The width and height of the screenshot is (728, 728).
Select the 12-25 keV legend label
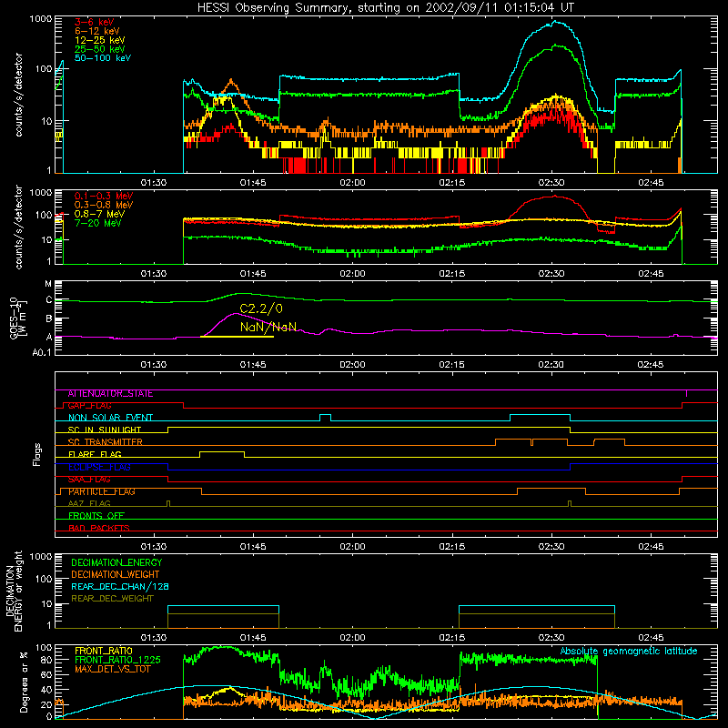(x=100, y=40)
